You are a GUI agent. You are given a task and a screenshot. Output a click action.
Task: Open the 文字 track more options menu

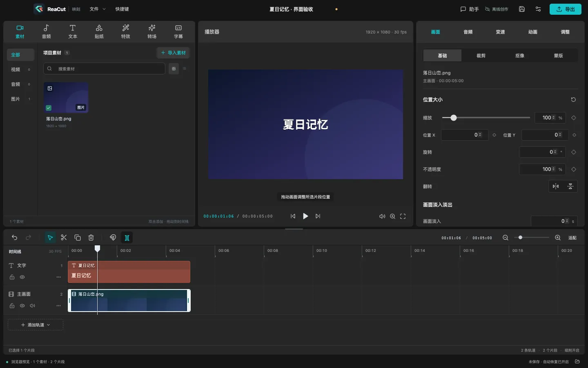(x=59, y=277)
